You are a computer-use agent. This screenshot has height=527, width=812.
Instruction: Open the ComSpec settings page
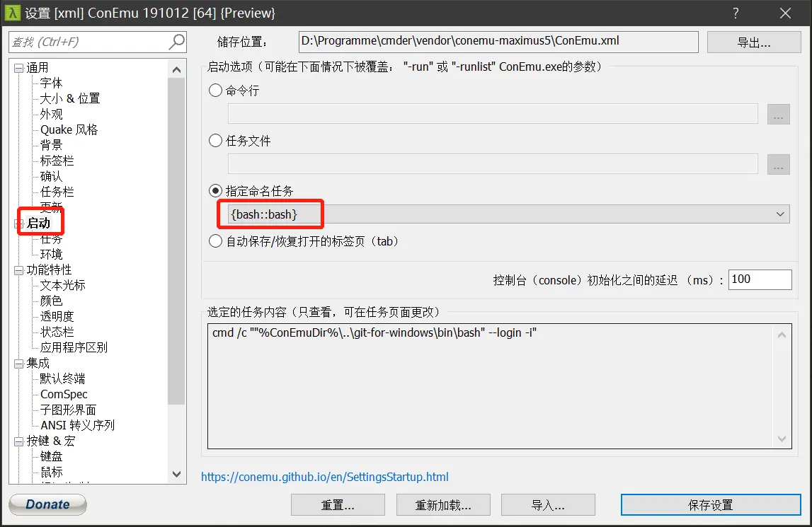(64, 394)
